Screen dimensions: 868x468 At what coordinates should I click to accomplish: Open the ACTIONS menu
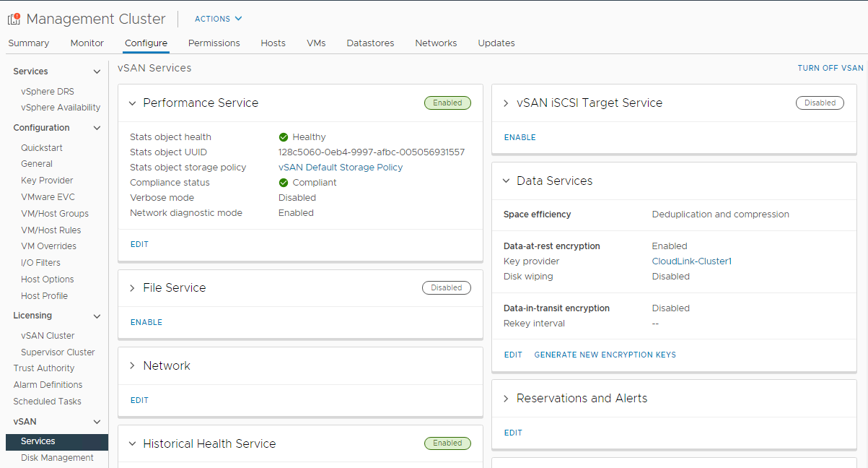pos(217,19)
